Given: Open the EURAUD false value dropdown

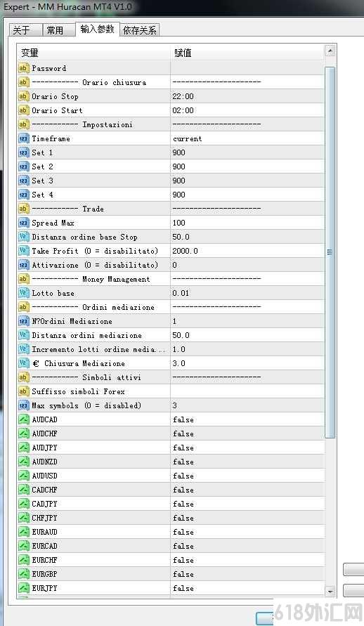Looking at the screenshot, I should 247,532.
